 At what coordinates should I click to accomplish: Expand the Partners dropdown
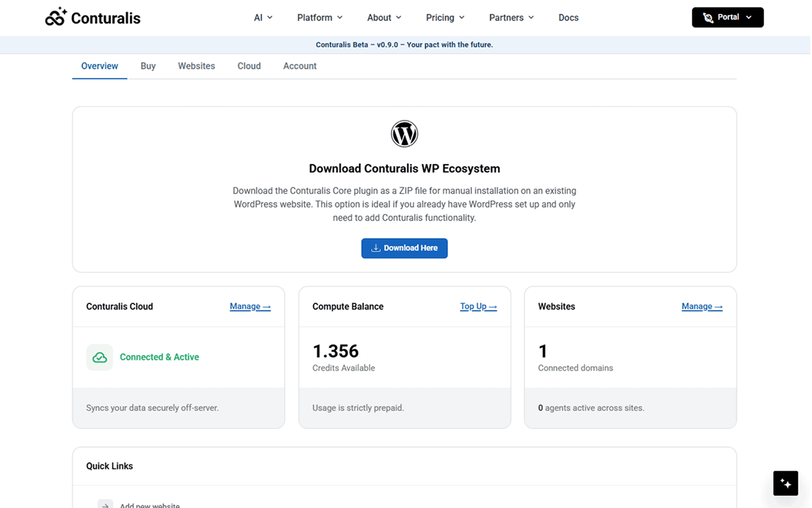(511, 17)
